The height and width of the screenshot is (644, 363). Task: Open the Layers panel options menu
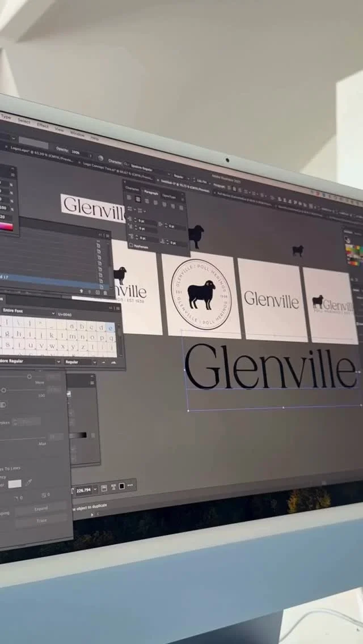(x=108, y=235)
